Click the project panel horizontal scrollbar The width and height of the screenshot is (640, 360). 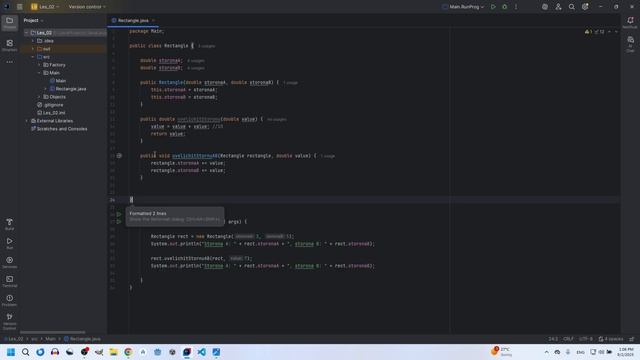[x=53, y=332]
